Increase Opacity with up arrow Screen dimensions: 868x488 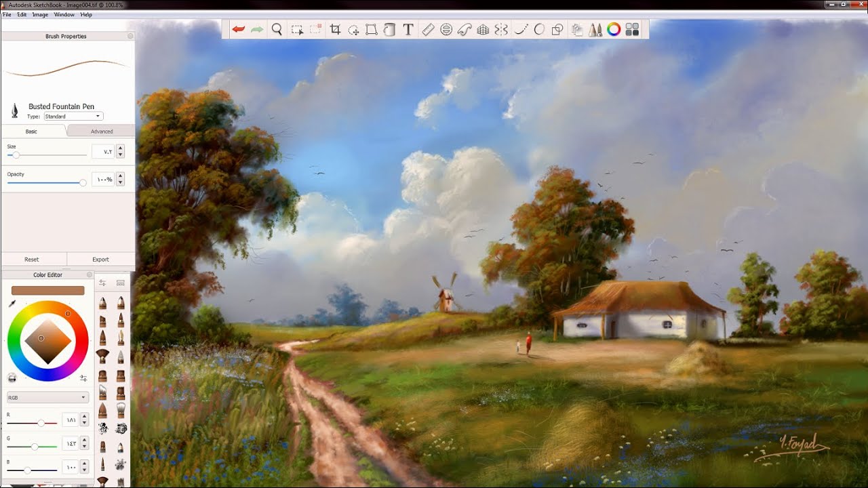(x=120, y=176)
